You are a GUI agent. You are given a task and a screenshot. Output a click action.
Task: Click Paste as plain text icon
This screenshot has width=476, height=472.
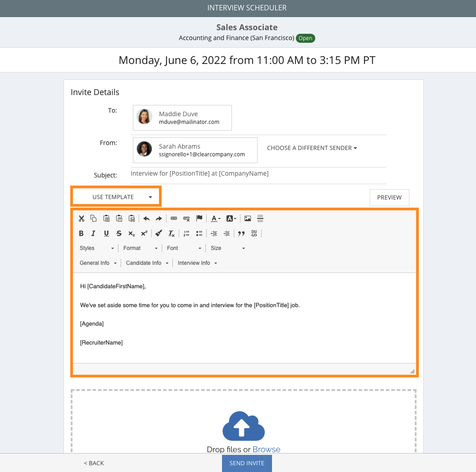(x=119, y=218)
